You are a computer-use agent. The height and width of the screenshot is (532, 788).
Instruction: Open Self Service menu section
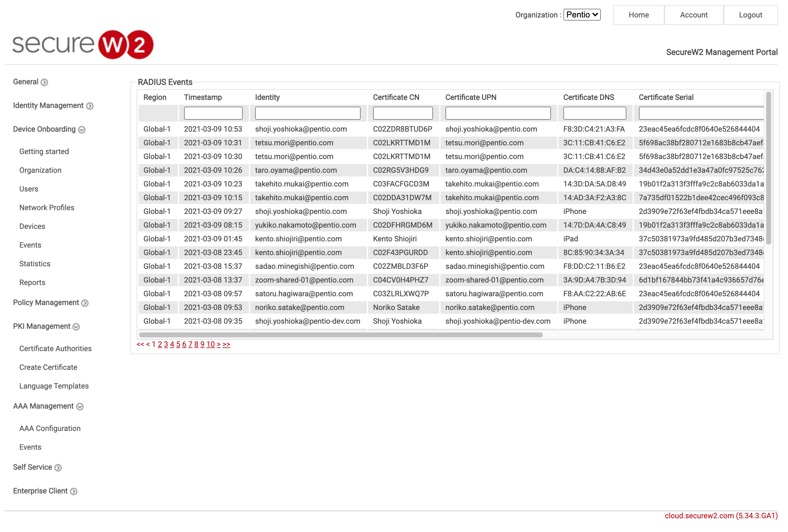point(32,467)
